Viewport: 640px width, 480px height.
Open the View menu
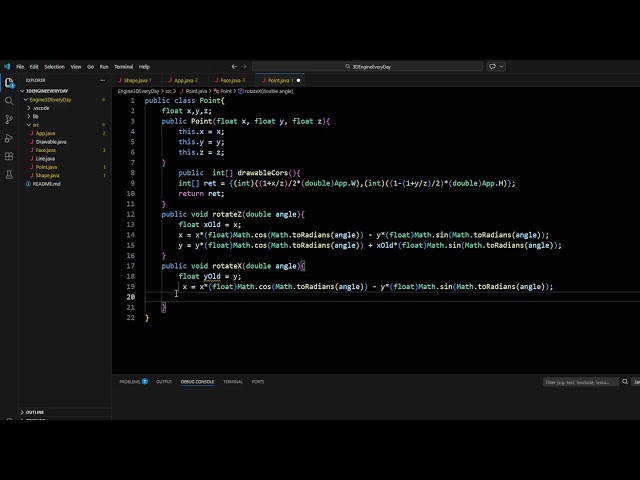76,67
